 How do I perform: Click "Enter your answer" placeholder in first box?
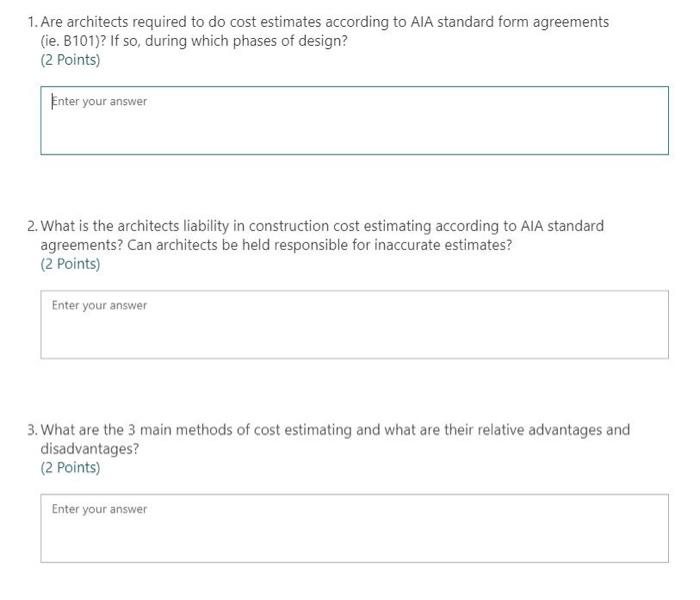(99, 101)
